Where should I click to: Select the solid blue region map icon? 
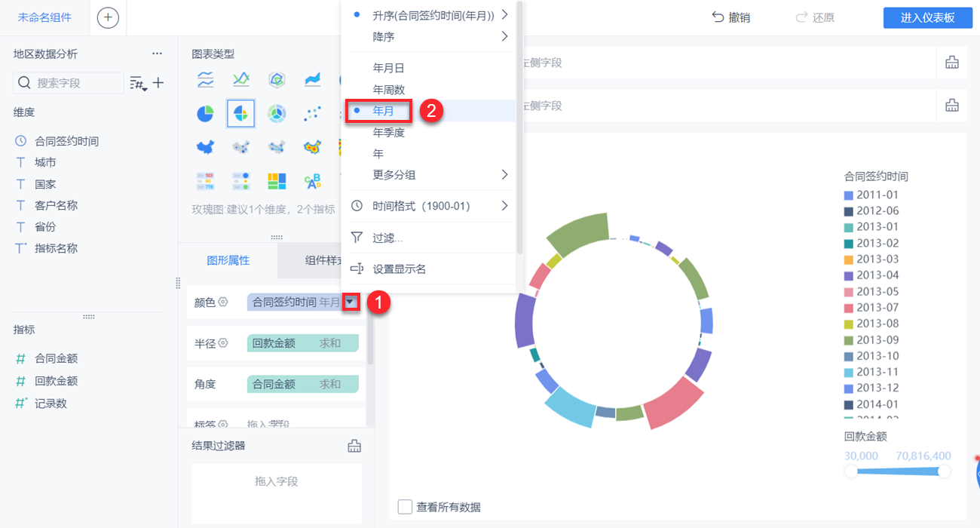point(205,147)
